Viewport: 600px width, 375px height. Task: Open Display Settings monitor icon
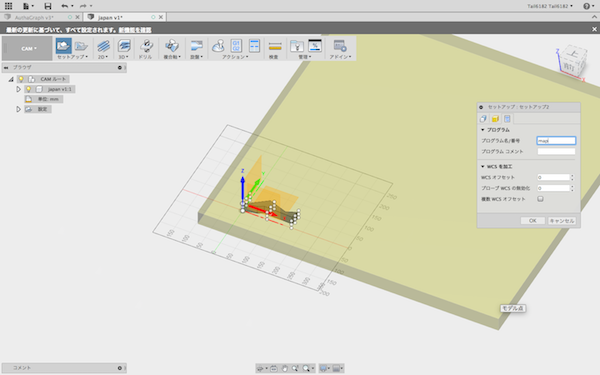tap(323, 368)
